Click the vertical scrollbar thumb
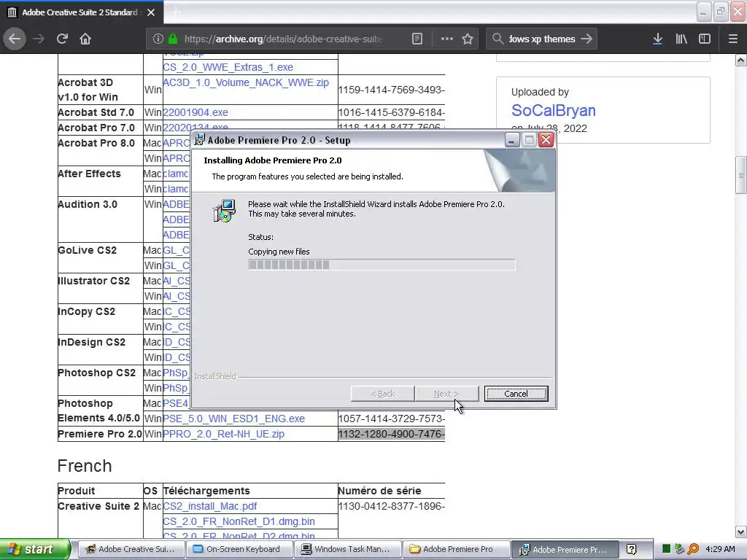The width and height of the screenshot is (747, 560). point(741,175)
